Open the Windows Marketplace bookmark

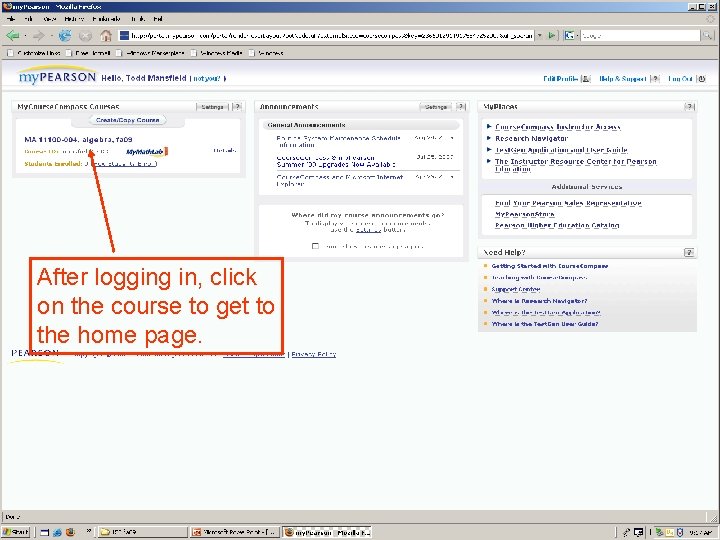(x=150, y=53)
